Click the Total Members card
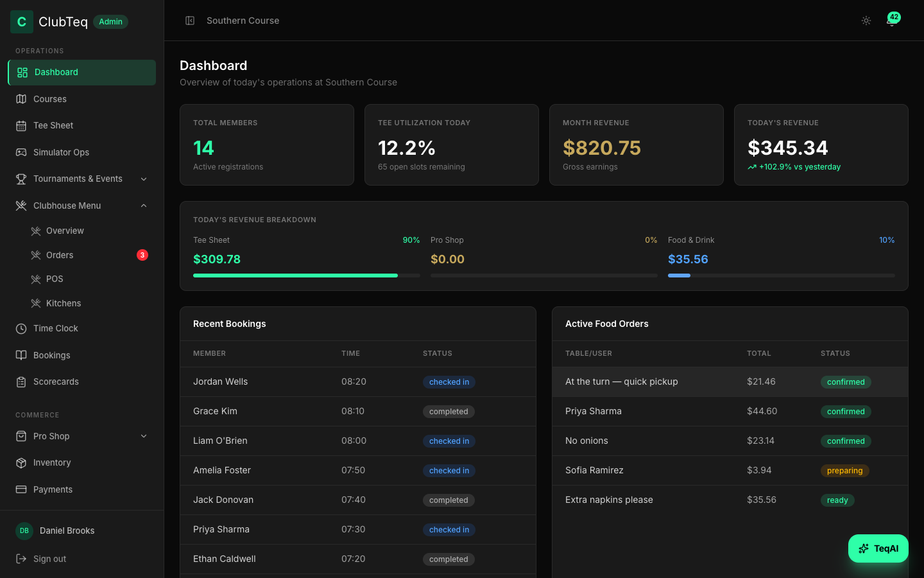This screenshot has width=924, height=578. click(x=267, y=145)
